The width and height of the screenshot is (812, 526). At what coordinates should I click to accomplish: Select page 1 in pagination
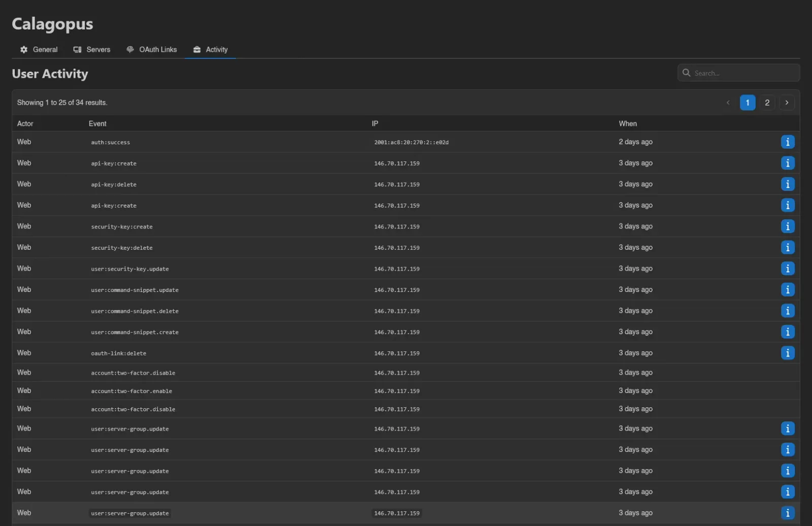[x=748, y=103]
